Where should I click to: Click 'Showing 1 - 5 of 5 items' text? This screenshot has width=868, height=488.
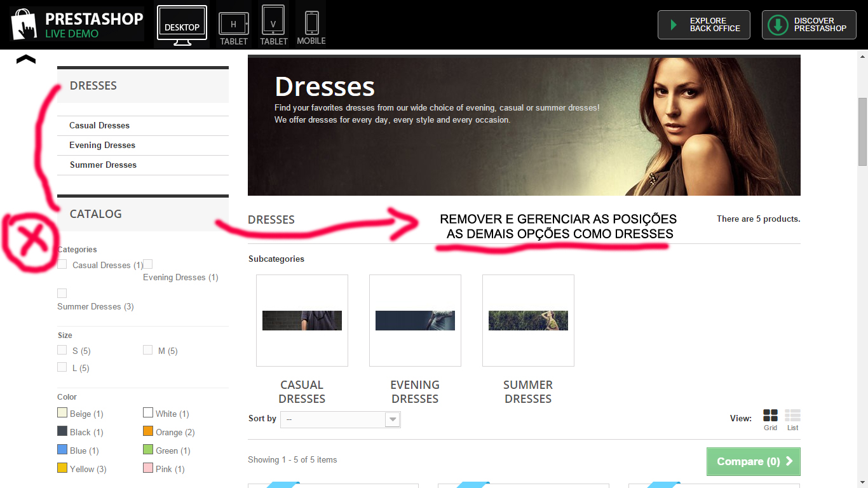[x=292, y=460]
